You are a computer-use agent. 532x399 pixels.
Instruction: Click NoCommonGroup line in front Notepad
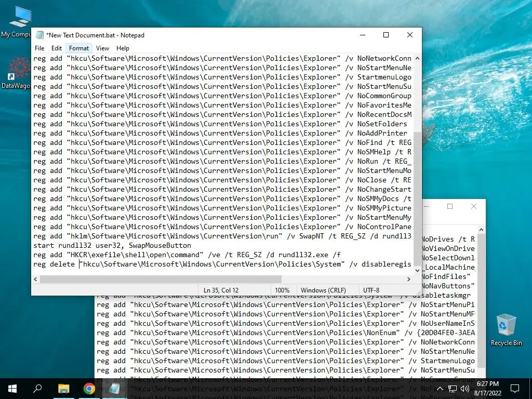pyautogui.click(x=222, y=96)
